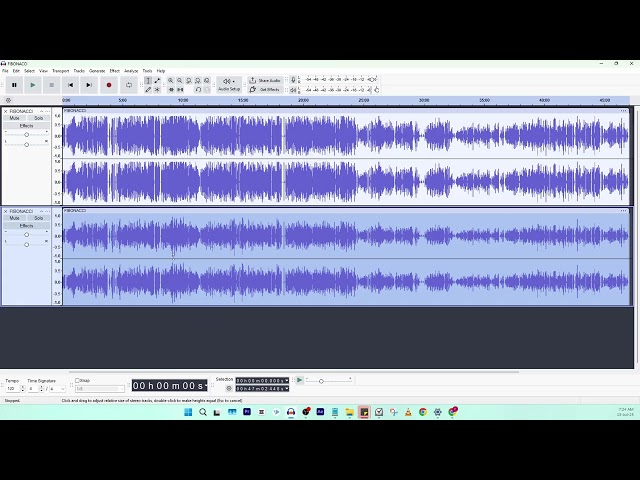This screenshot has height=480, width=640.
Task: Open the Tools menu
Action: pos(147,71)
